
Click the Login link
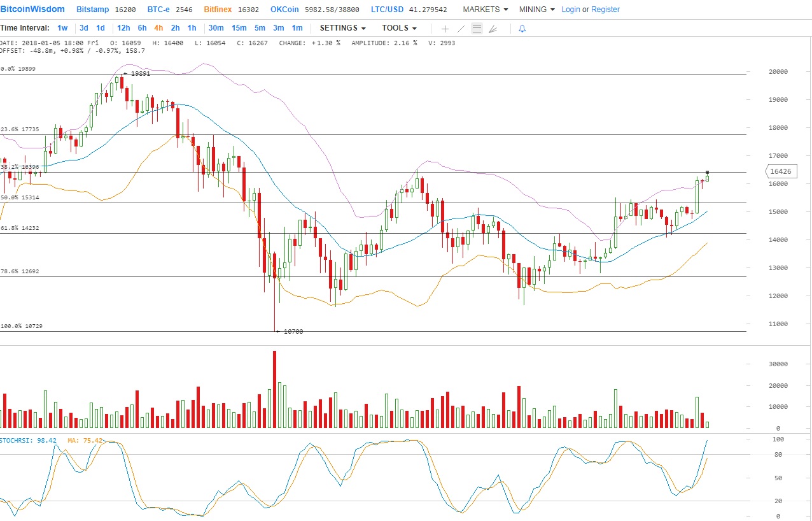pyautogui.click(x=571, y=10)
